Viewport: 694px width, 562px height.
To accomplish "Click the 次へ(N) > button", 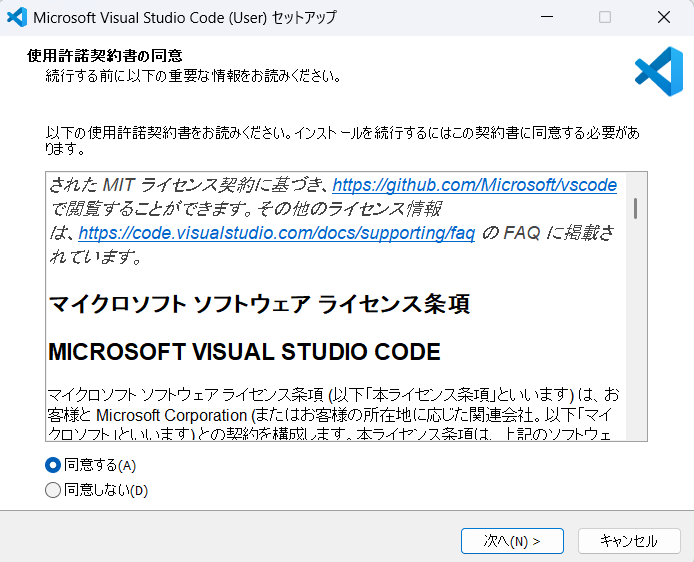I will [x=512, y=541].
